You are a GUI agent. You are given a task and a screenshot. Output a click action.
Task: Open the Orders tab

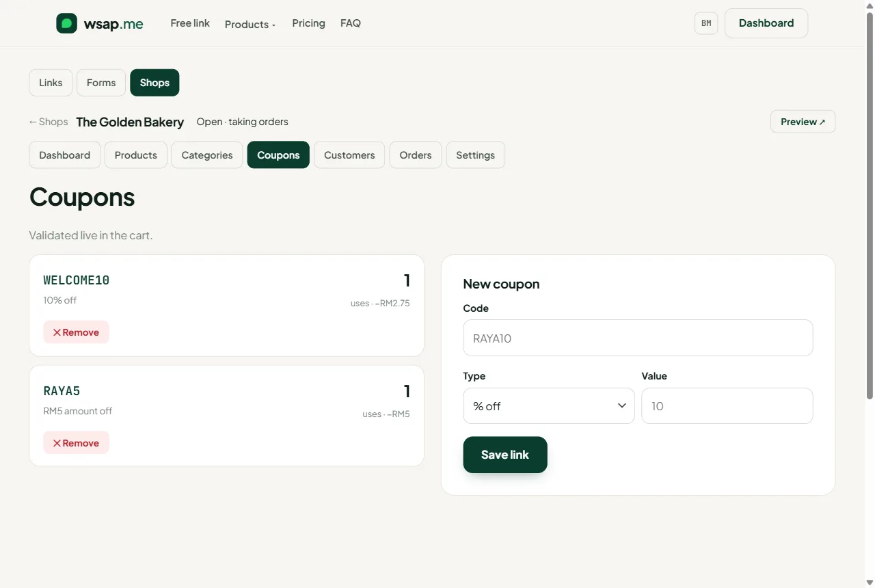click(416, 155)
